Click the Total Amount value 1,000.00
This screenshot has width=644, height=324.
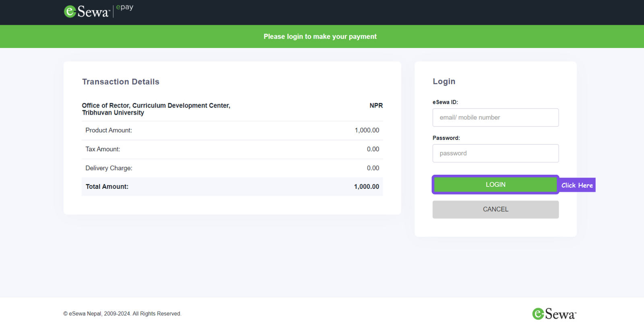click(366, 187)
